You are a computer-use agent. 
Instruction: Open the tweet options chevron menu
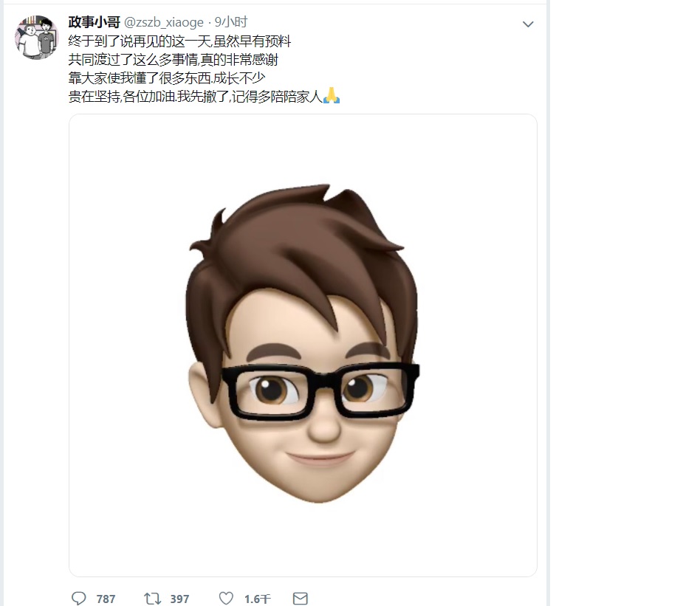click(528, 24)
